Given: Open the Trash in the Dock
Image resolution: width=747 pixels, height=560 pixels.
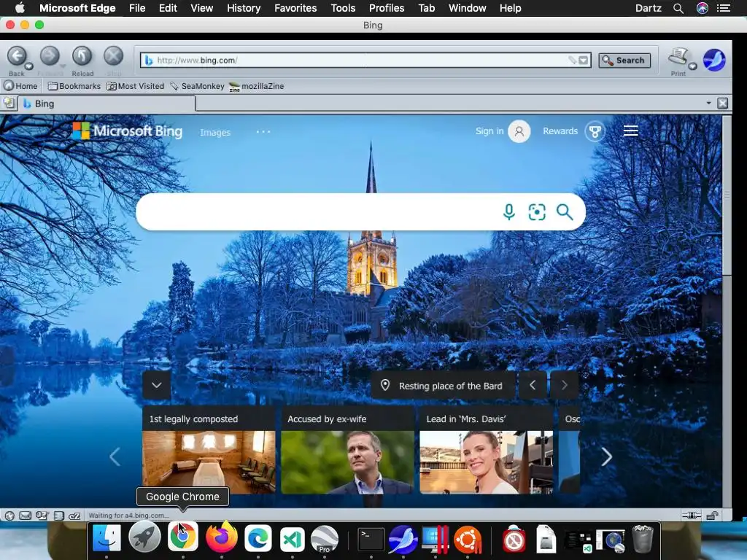Looking at the screenshot, I should pyautogui.click(x=642, y=539).
